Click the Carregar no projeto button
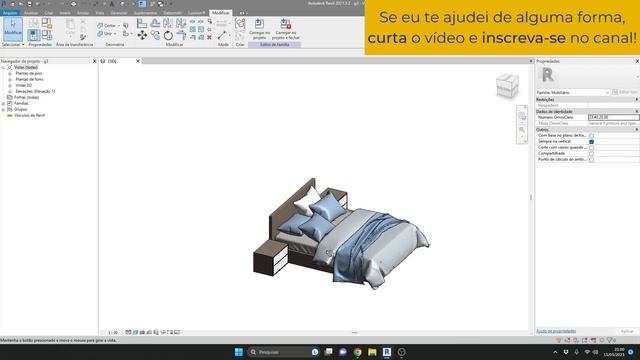Image resolution: width=640 pixels, height=360 pixels. tap(259, 29)
